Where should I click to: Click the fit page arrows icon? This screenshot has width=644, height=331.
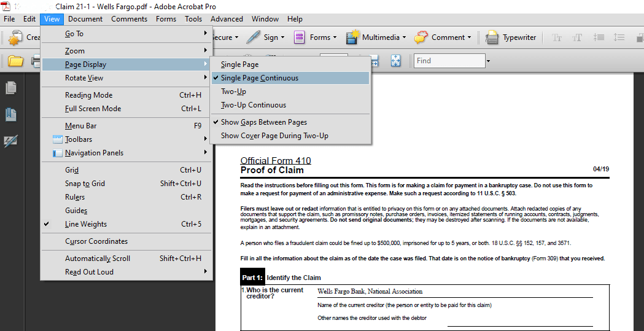[395, 61]
